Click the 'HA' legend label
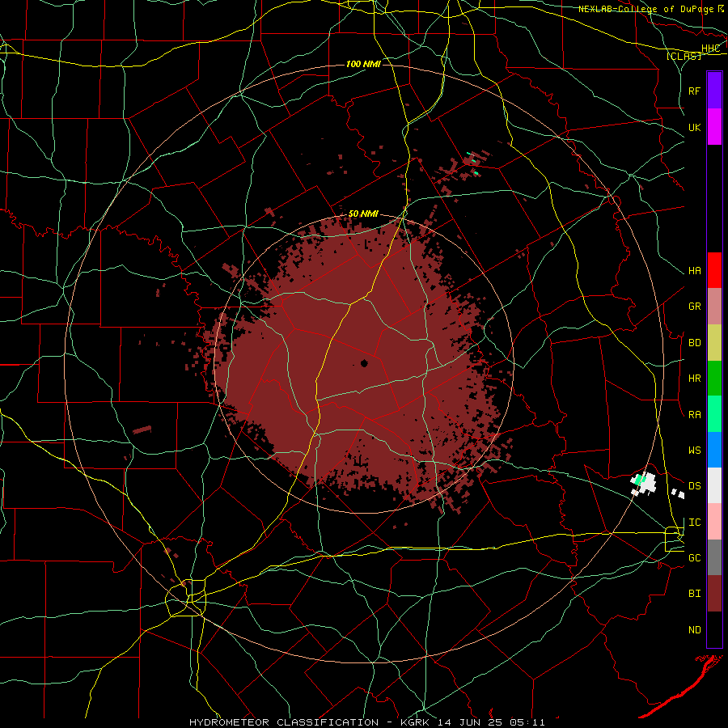Image resolution: width=728 pixels, height=728 pixels. pyautogui.click(x=695, y=271)
